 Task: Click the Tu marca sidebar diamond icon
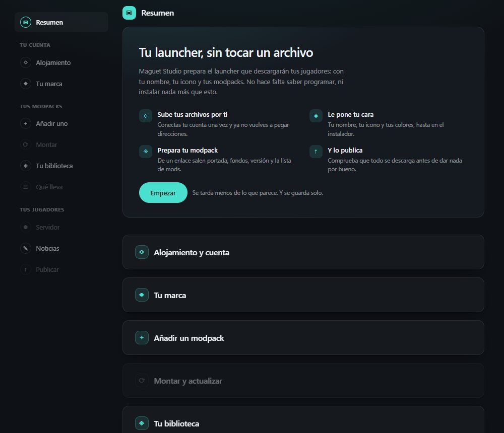click(25, 84)
